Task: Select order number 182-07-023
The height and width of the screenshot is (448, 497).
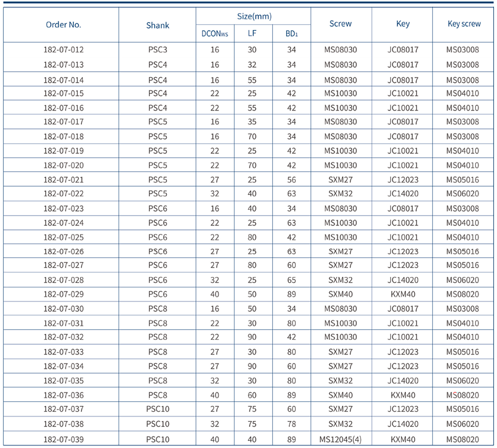Action: (x=63, y=208)
